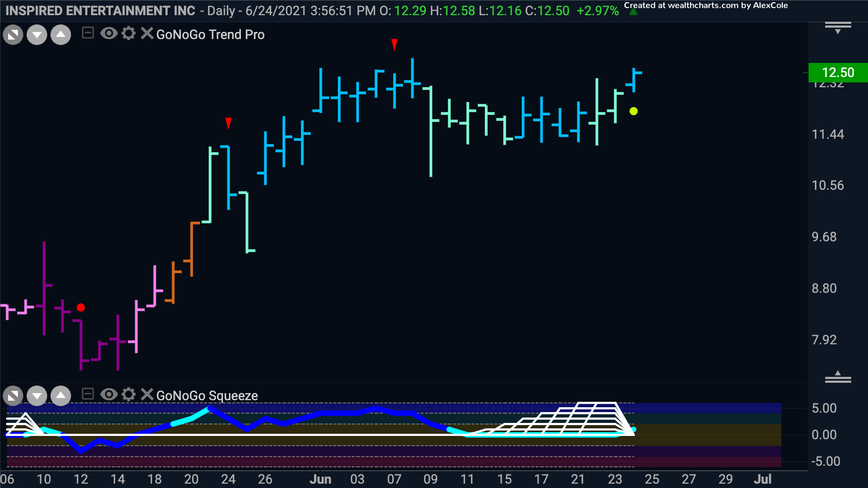This screenshot has width=868, height=488.
Task: Maximize the GoNoGo Squeeze pane
Action: click(x=13, y=396)
